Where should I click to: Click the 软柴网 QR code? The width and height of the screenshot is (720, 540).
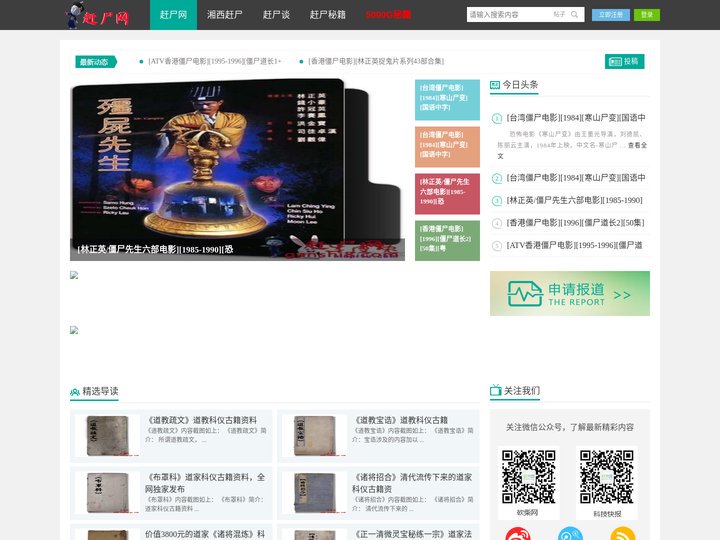(x=529, y=477)
